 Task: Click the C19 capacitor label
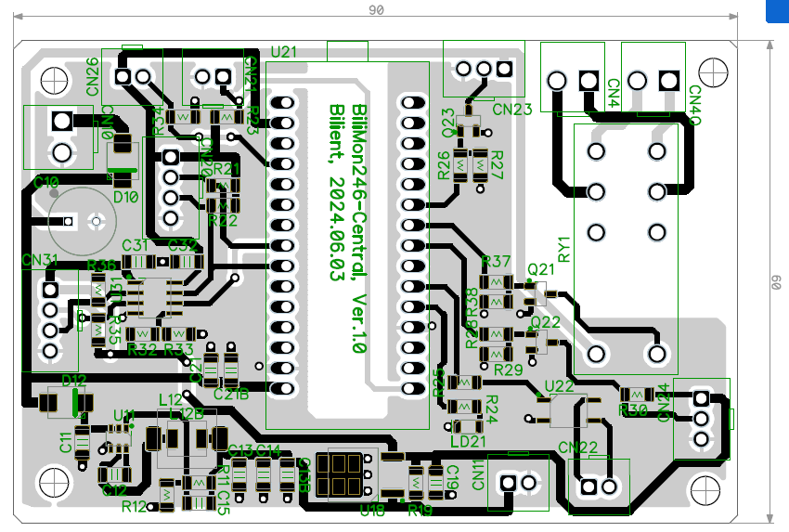click(453, 477)
